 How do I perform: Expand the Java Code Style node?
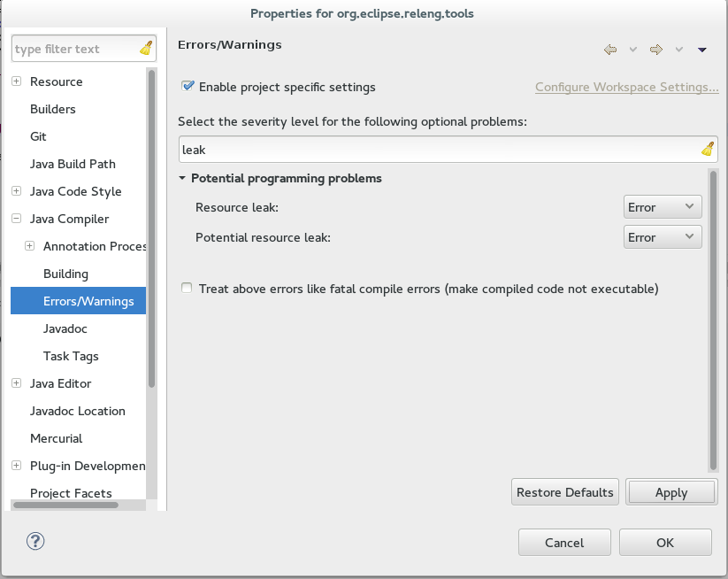(x=16, y=191)
